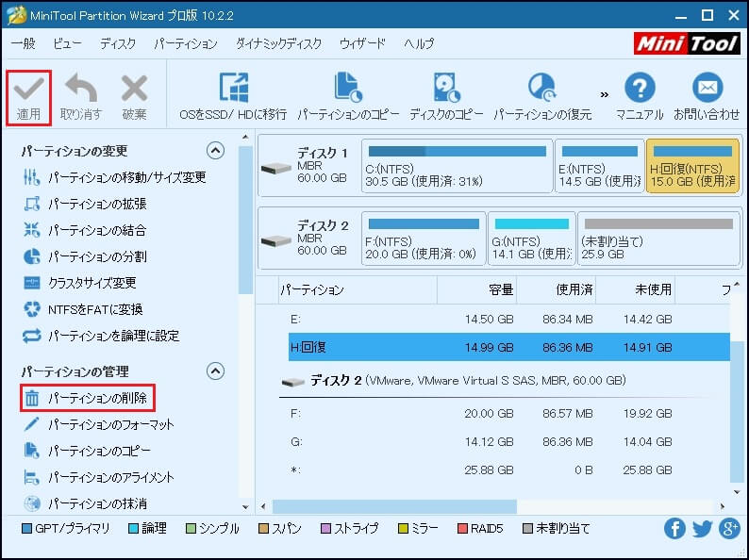Select G:(NTFS) partition block on Disk 2

click(x=532, y=239)
